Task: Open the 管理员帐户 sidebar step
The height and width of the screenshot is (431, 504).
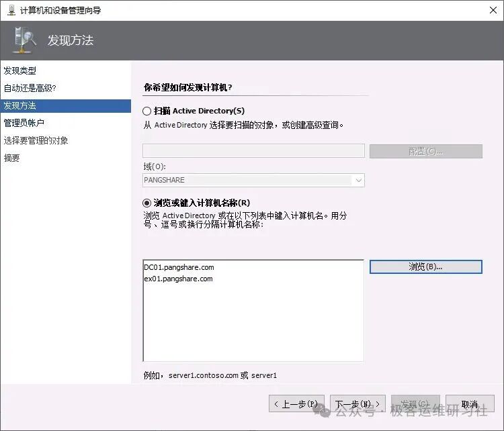Action: click(24, 123)
